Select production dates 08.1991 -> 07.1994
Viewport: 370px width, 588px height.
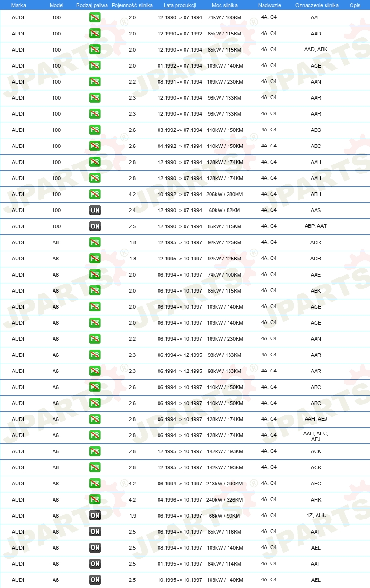coord(180,82)
